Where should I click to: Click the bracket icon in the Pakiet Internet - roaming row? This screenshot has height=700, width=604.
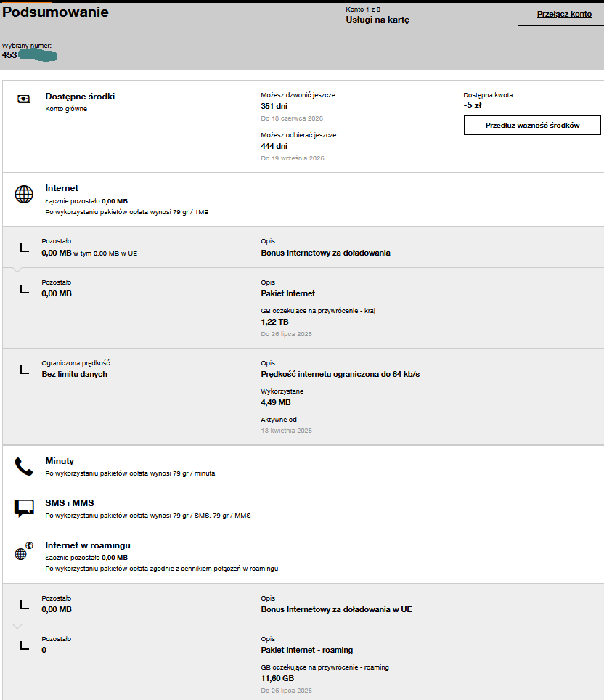25,645
